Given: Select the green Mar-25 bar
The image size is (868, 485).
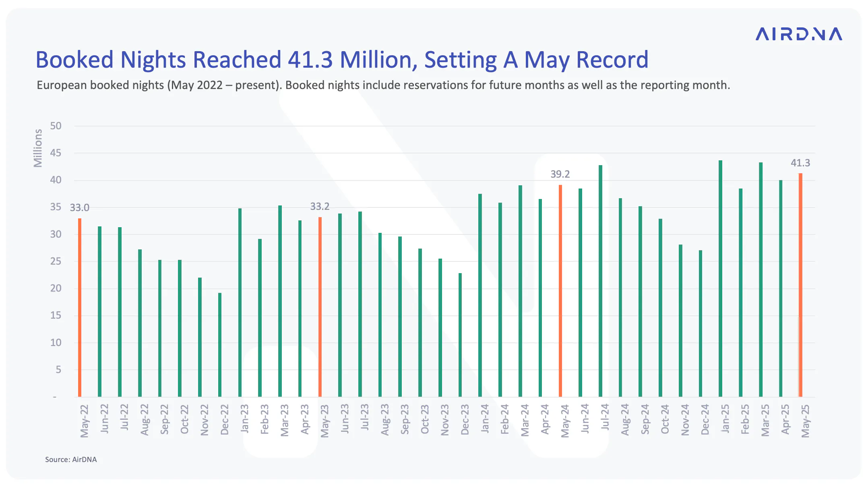Looking at the screenshot, I should (x=761, y=280).
